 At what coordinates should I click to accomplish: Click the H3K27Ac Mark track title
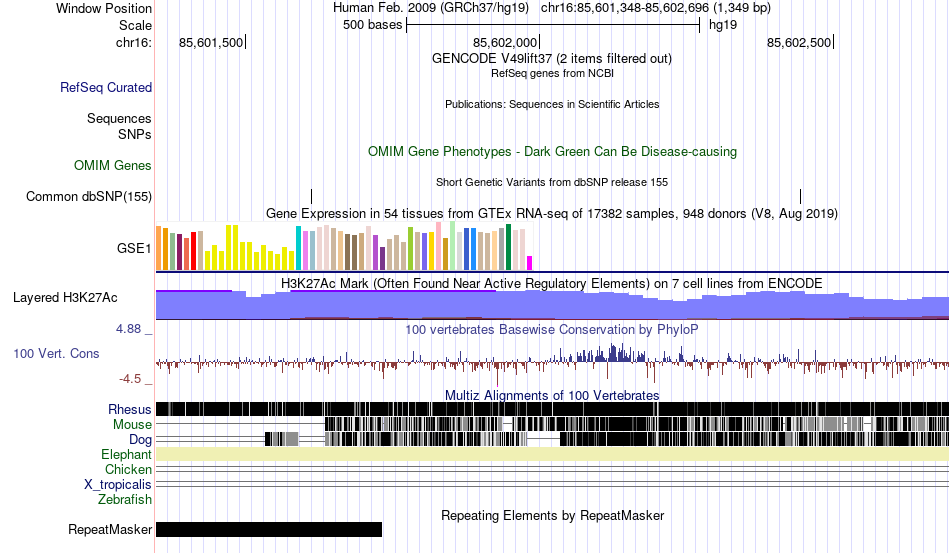[552, 283]
